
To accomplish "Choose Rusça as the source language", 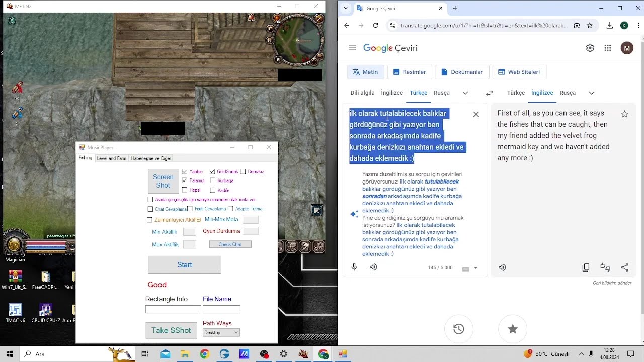I will point(442,93).
